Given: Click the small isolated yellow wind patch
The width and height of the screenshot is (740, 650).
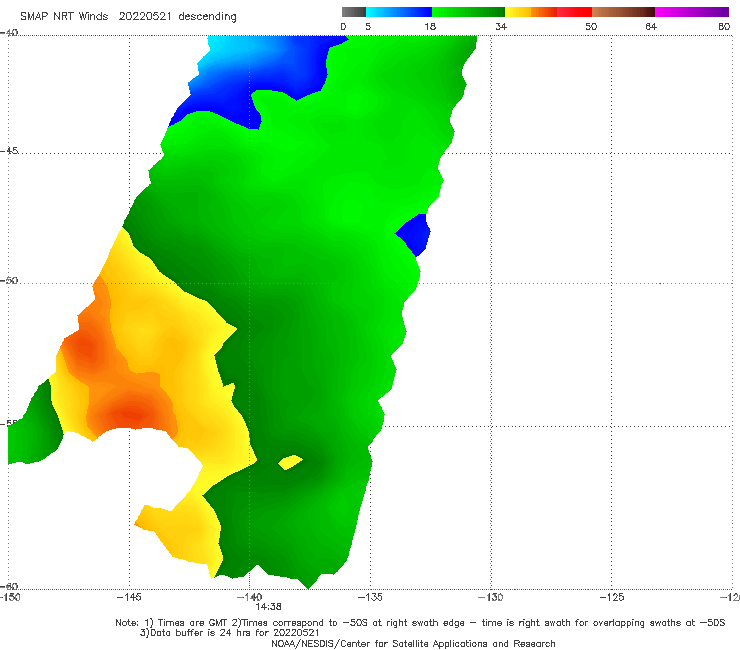Looking at the screenshot, I should [x=290, y=462].
